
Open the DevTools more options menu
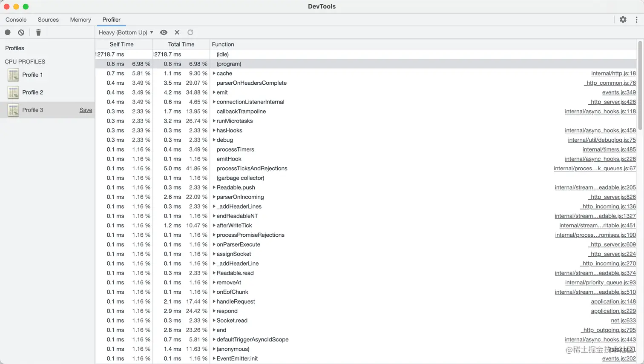click(637, 20)
